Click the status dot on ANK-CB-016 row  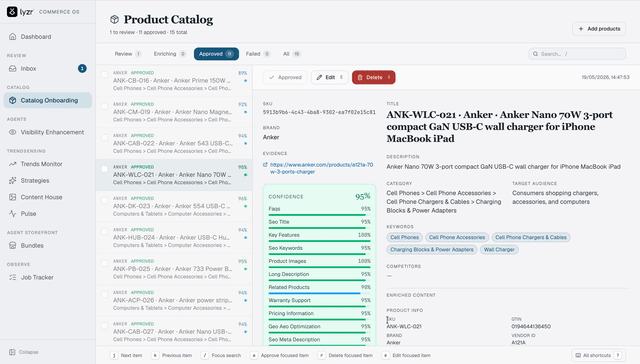click(x=245, y=81)
